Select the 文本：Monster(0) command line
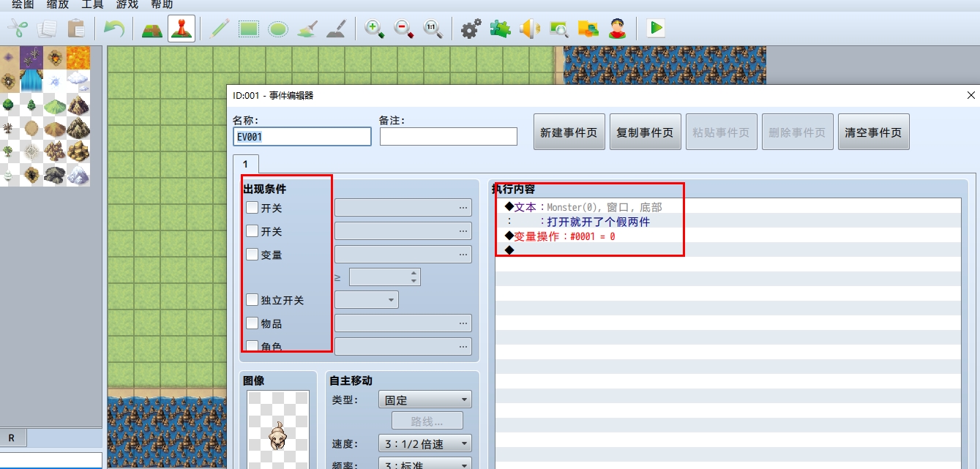The width and height of the screenshot is (980, 469). 727,207
